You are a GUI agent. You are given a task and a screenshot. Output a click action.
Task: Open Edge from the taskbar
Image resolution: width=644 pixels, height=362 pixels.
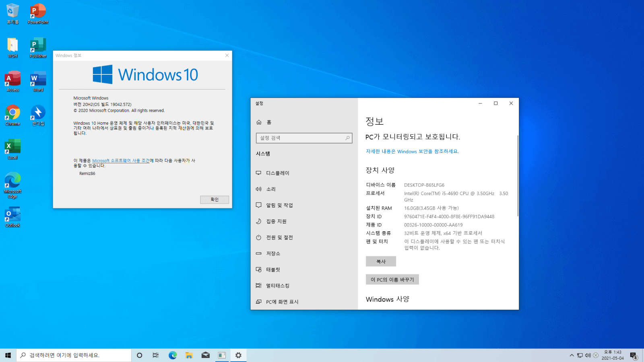[173, 355]
